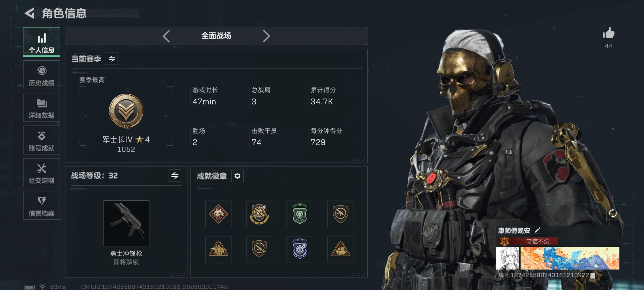
Task: Give a thumbs-up like to this profile
Action: pyautogui.click(x=608, y=34)
